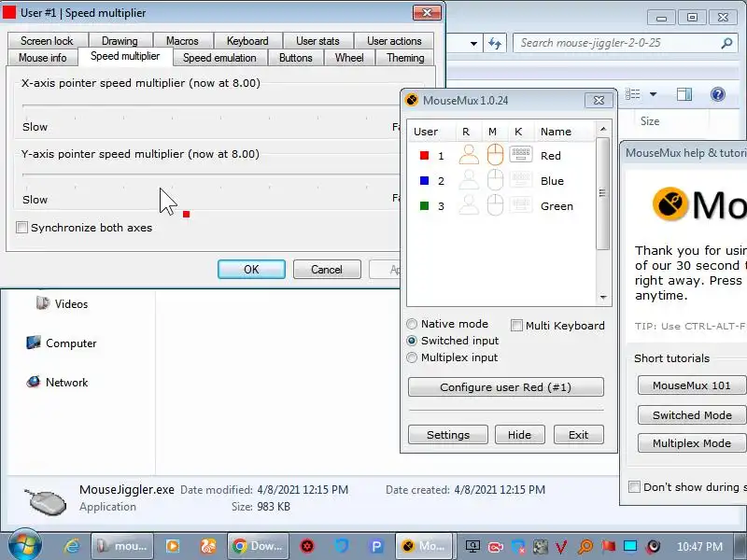Click the red flag tray icon
747x560 pixels.
coord(608,546)
